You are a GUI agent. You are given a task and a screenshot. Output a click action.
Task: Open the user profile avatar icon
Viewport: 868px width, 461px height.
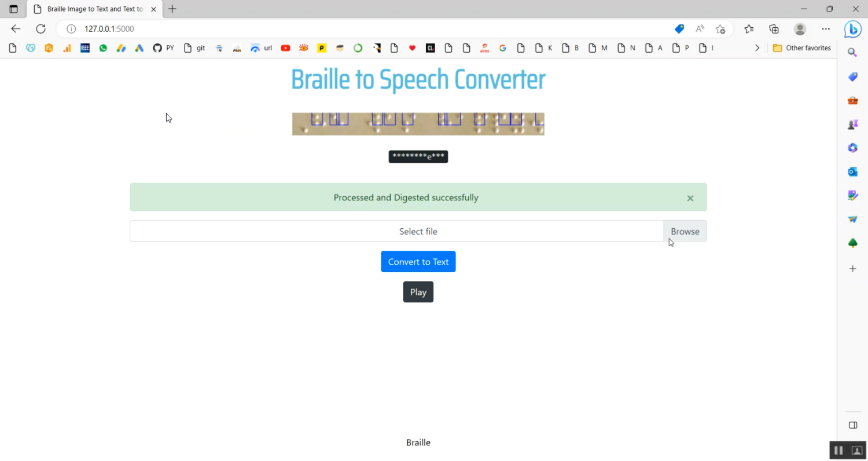click(800, 29)
